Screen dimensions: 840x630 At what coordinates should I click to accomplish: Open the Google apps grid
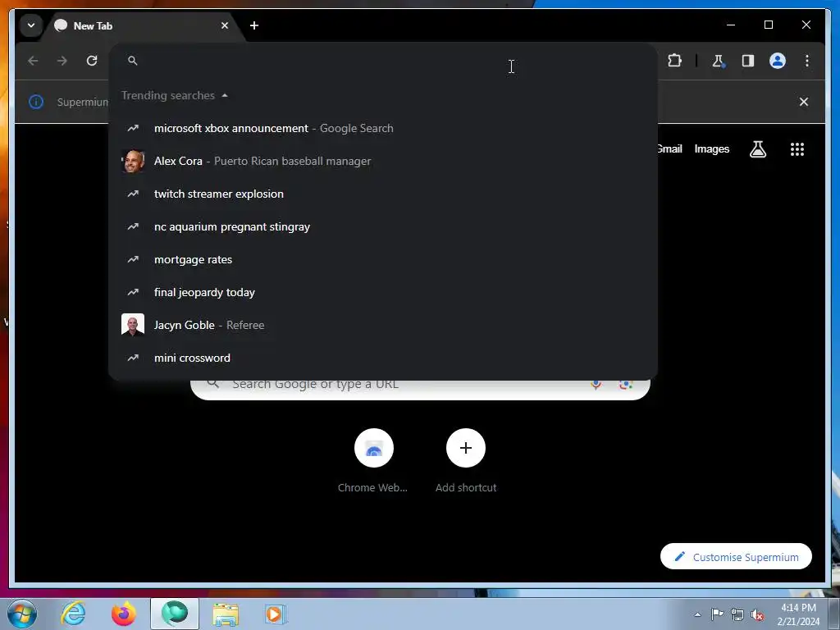tap(797, 149)
